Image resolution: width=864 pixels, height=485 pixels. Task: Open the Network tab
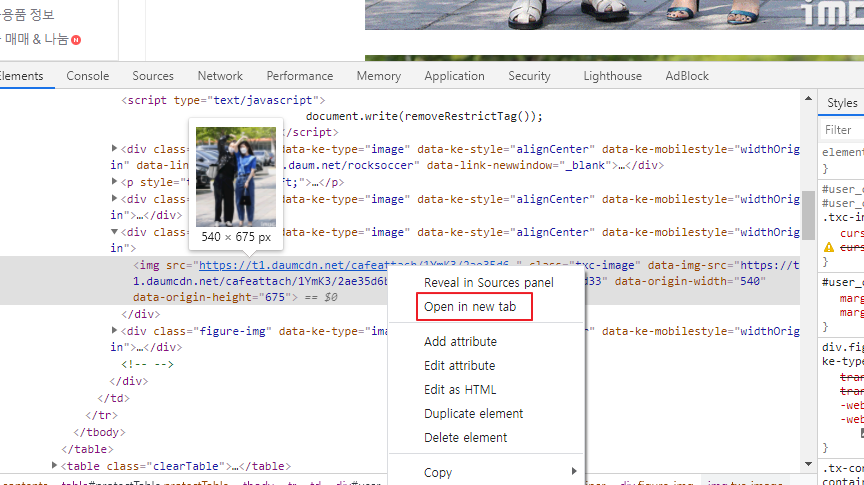tap(220, 76)
